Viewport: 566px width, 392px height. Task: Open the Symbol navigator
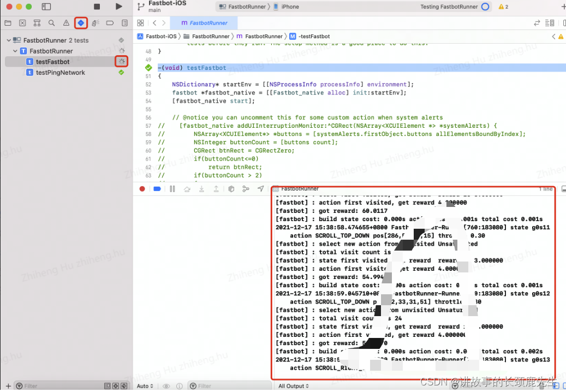click(37, 23)
